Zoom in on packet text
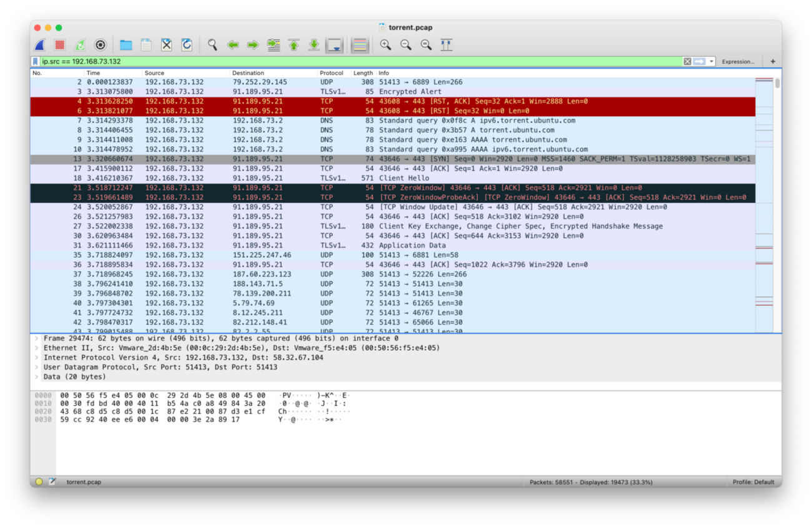 point(385,45)
